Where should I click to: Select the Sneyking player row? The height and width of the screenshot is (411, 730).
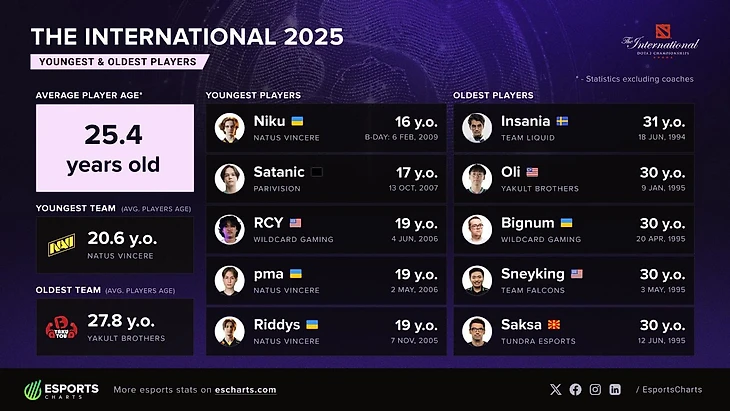pos(573,280)
